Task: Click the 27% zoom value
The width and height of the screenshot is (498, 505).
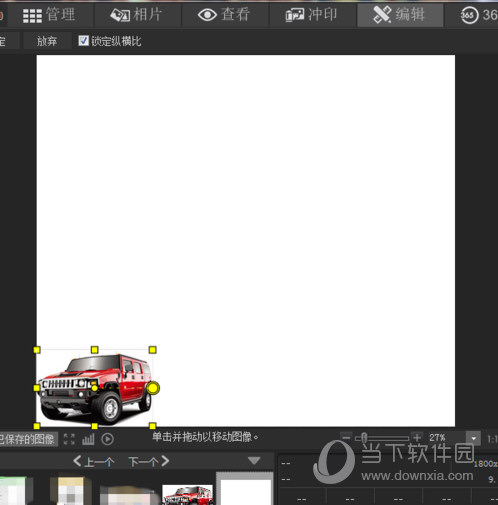Action: point(437,437)
